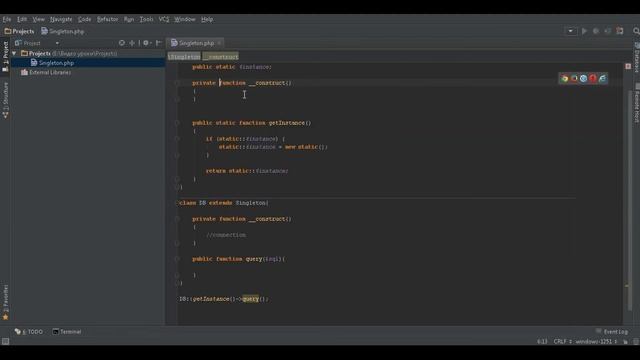Click the collapse all icon in Project panel

point(132,43)
